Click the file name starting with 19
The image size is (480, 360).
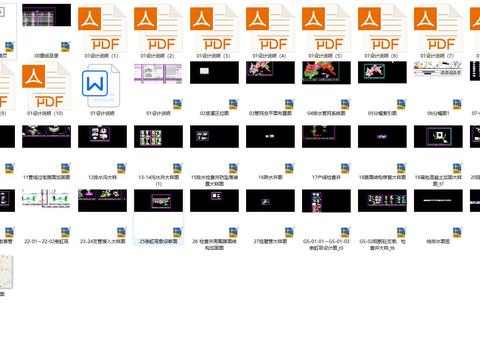(438, 180)
